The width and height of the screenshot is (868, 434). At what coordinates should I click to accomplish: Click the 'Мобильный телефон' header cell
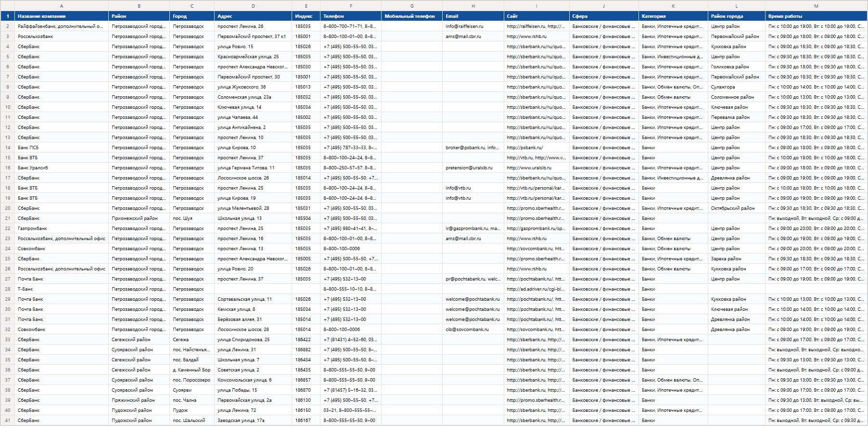pos(412,16)
